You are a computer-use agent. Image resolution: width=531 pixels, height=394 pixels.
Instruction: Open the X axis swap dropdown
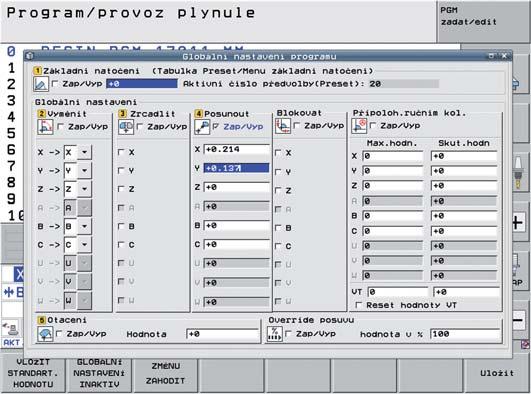tap(84, 152)
